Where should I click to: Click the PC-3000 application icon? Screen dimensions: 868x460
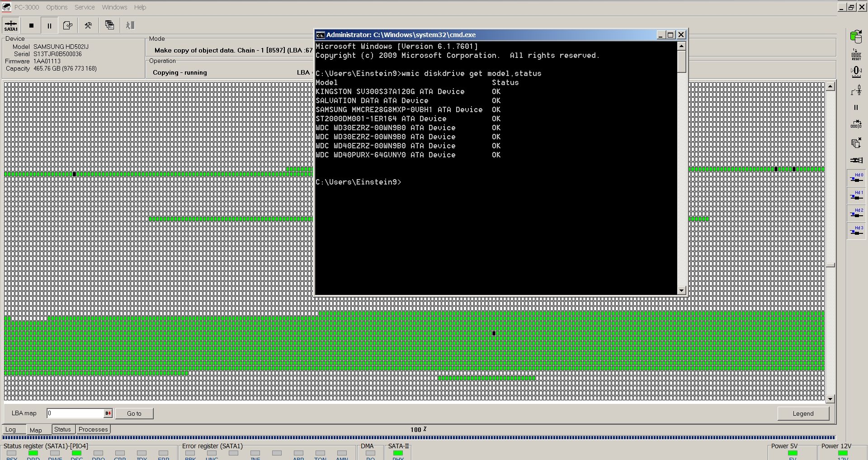coord(6,7)
